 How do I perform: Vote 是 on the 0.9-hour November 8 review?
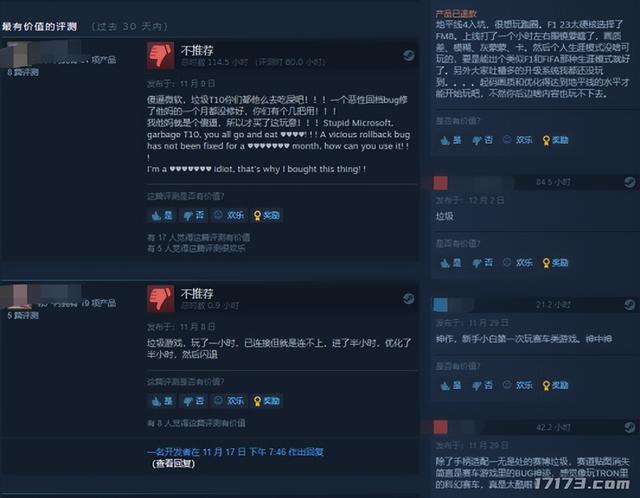(162, 401)
